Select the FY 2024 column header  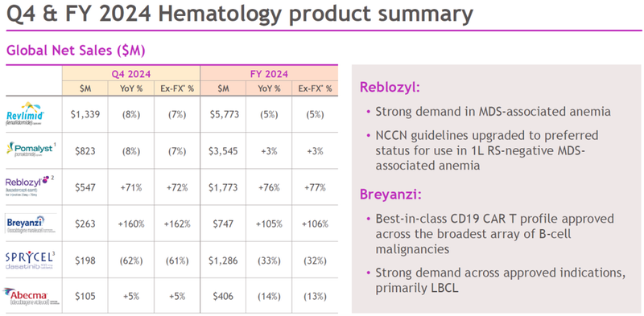coord(269,74)
